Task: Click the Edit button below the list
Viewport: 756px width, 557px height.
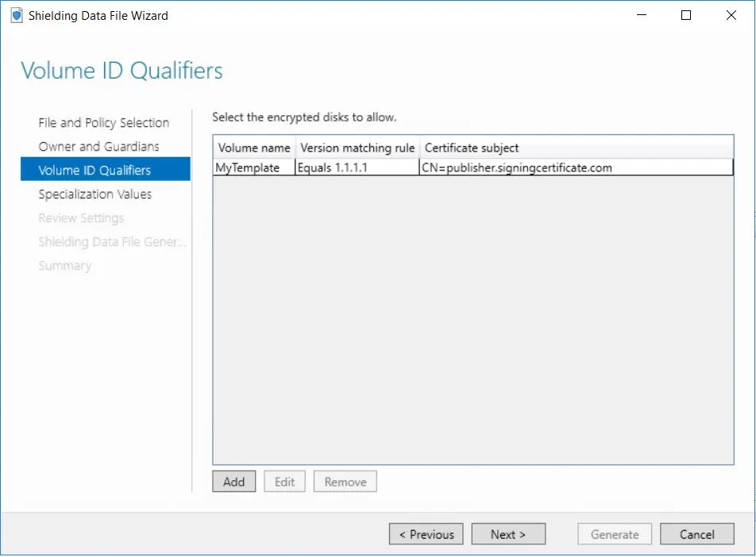Action: point(284,482)
